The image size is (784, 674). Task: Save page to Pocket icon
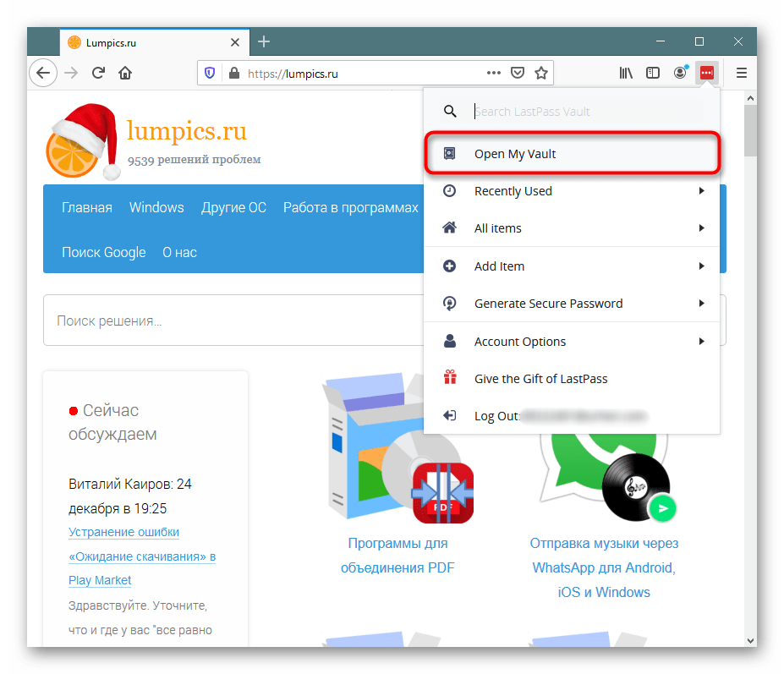click(518, 73)
